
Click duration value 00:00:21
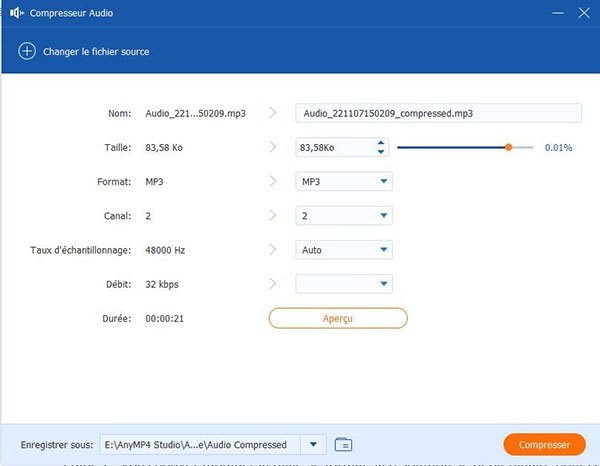coord(165,319)
